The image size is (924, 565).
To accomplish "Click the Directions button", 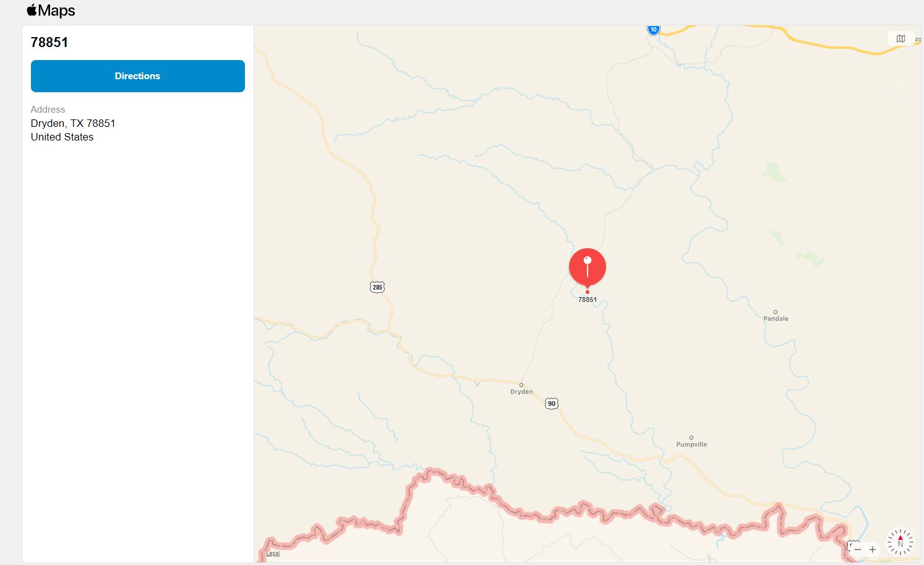I will [x=138, y=76].
